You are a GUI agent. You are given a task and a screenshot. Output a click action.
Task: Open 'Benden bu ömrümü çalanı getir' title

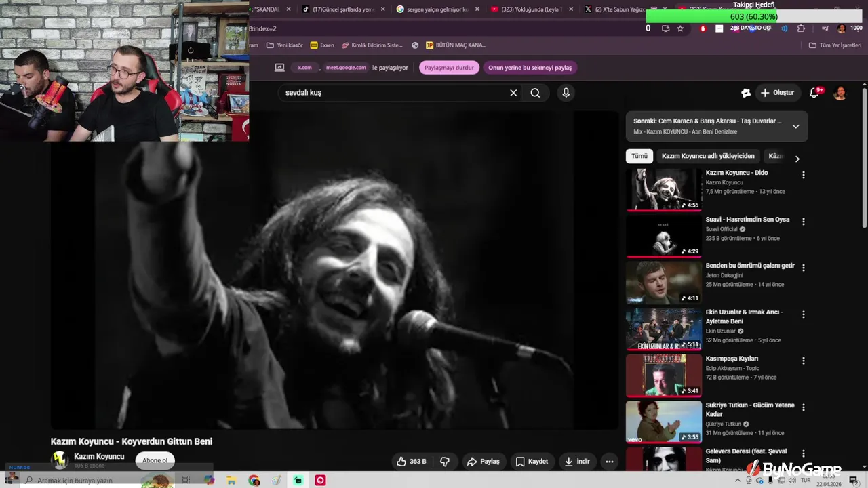click(x=750, y=266)
